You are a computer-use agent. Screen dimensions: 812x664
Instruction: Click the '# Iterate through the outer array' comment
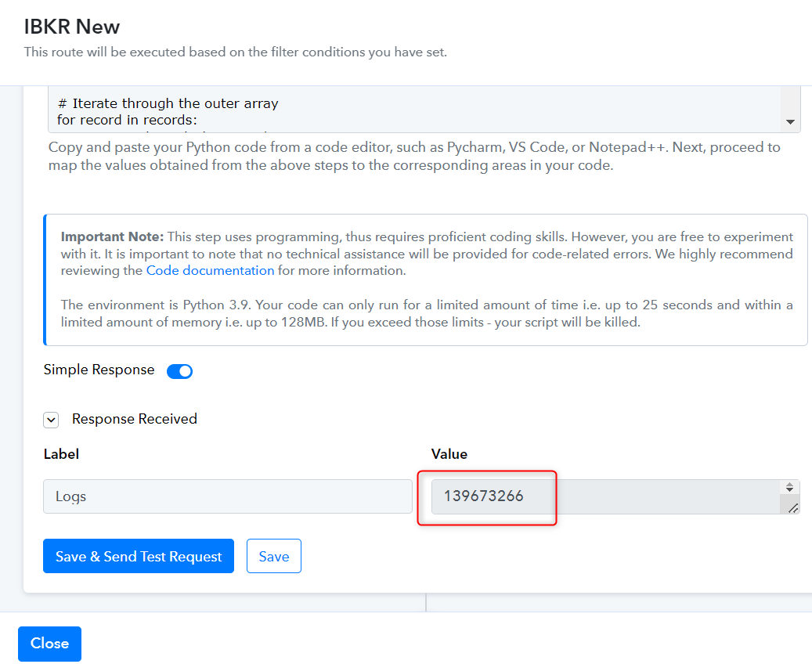pyautogui.click(x=168, y=103)
